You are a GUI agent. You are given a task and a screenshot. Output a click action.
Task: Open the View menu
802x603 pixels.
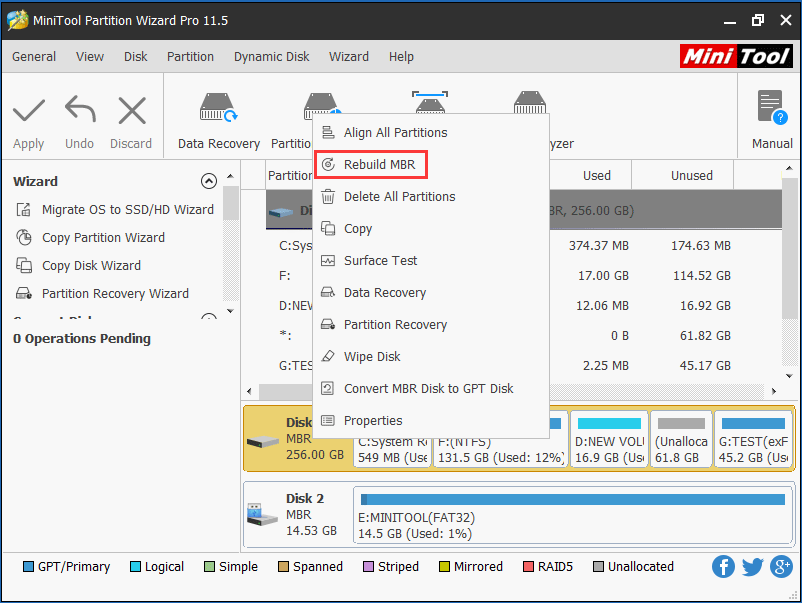pyautogui.click(x=90, y=56)
